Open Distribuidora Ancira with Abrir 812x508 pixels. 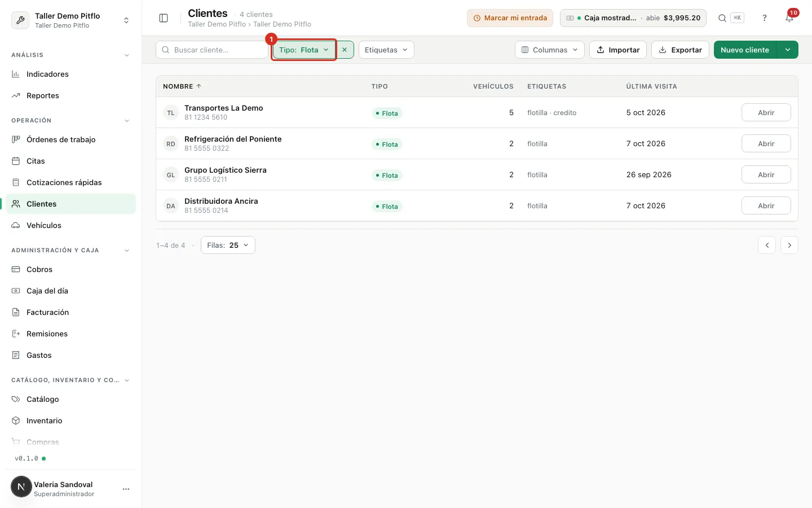click(x=766, y=205)
